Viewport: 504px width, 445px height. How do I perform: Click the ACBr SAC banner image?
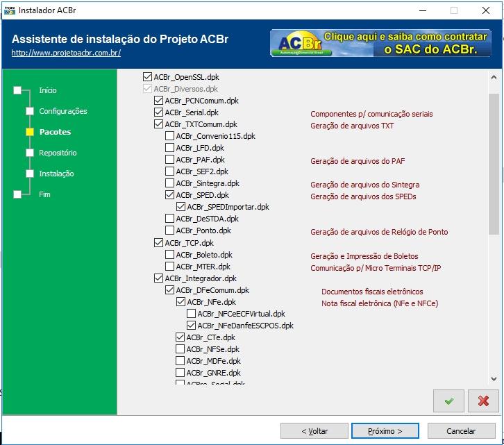point(380,43)
